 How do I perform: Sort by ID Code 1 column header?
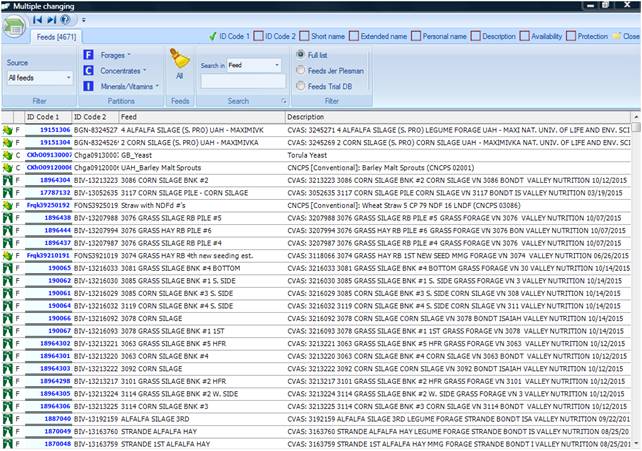coord(48,117)
